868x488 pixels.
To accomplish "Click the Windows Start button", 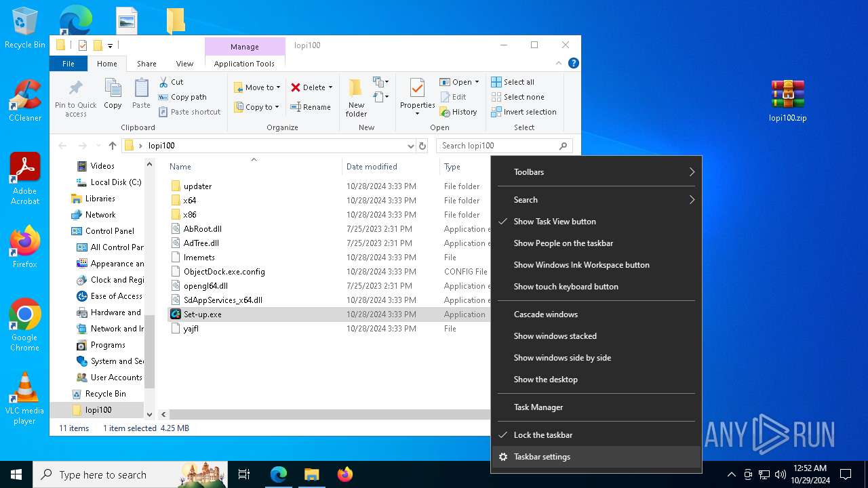I will tap(16, 474).
